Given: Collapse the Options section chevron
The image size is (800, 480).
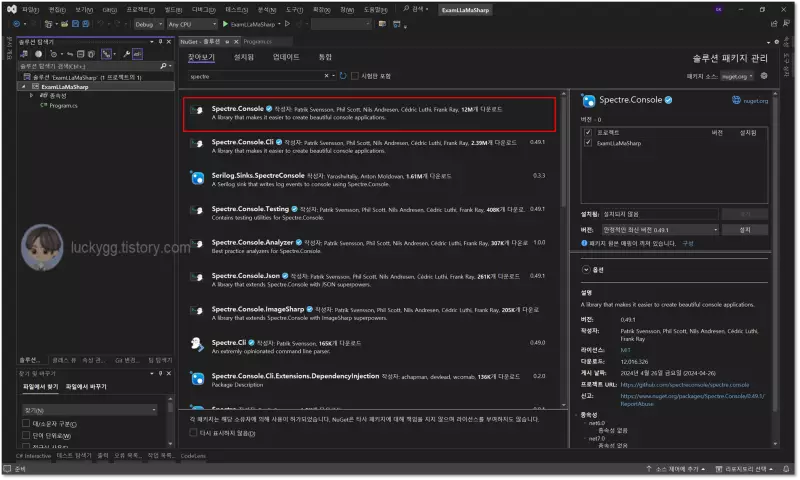Looking at the screenshot, I should coord(586,270).
